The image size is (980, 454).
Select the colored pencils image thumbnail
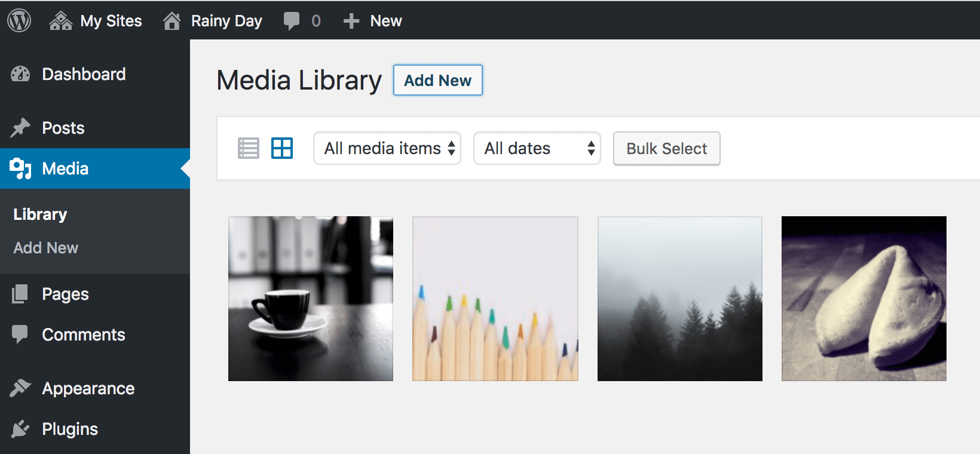coord(495,299)
